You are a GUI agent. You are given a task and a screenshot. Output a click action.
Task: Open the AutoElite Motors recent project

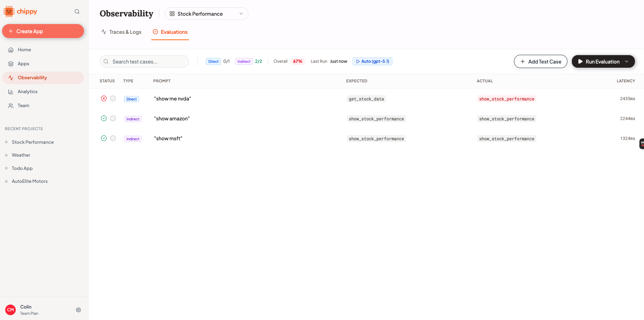point(30,181)
